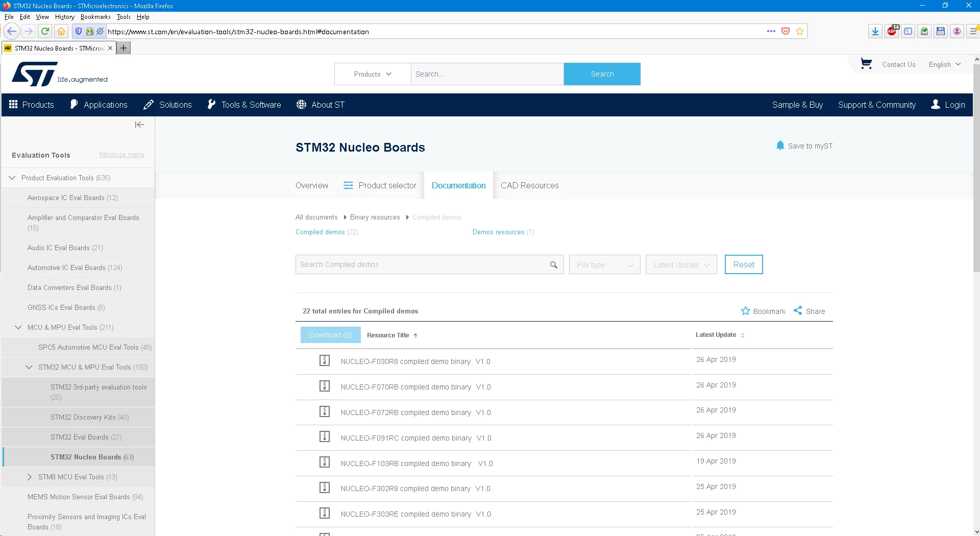
Task: Sort by Latest Update column
Action: tap(720, 335)
